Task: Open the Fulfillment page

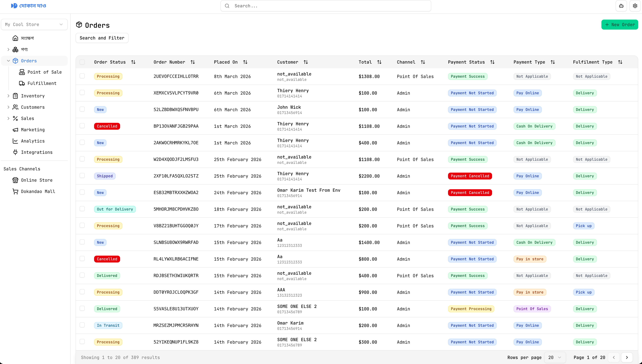Action: [42, 83]
